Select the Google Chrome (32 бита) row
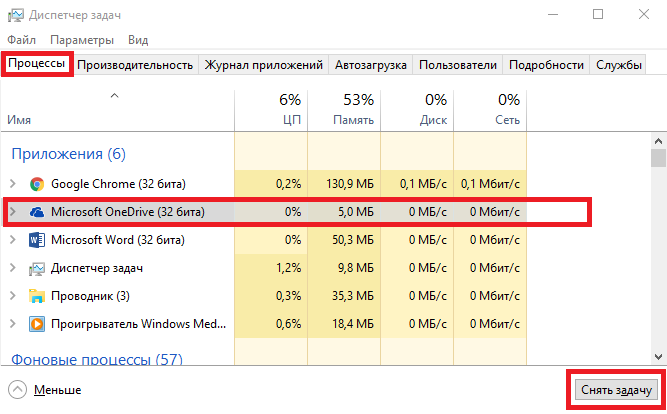Image resolution: width=667 pixels, height=414 pixels. pos(264,184)
